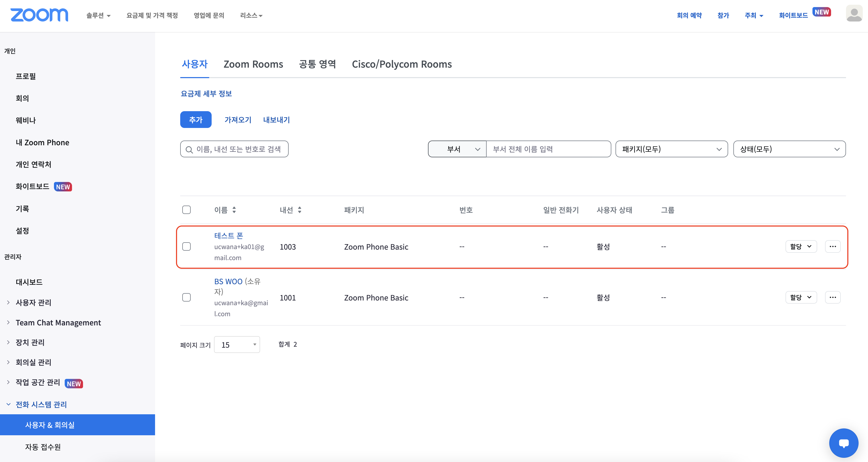Toggle the select-all checkbox in header

coord(186,210)
